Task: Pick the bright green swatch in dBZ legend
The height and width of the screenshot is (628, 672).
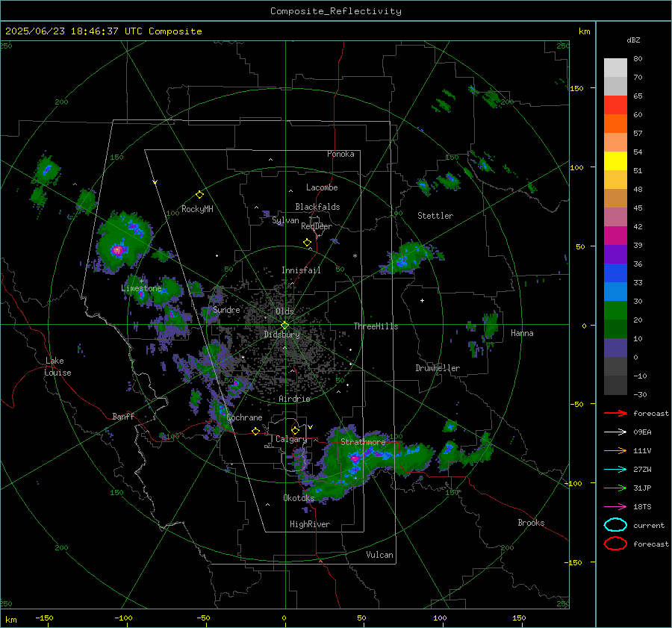Action: coord(615,311)
